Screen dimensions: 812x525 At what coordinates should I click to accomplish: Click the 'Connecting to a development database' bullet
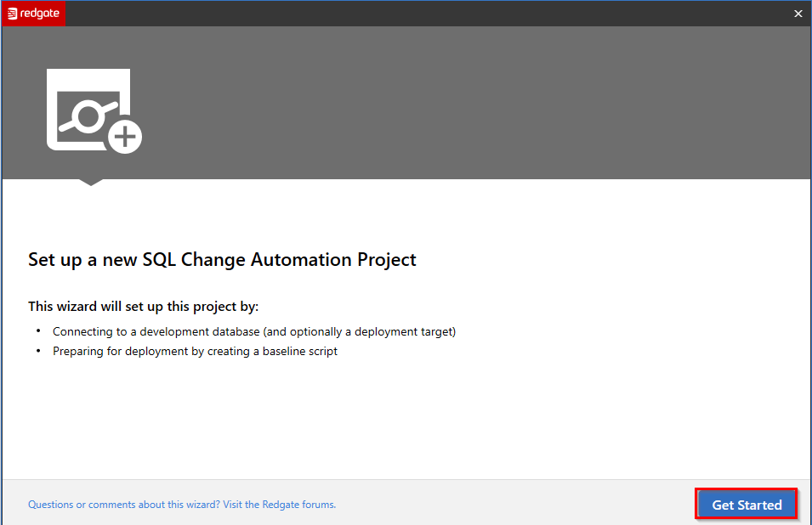click(254, 331)
